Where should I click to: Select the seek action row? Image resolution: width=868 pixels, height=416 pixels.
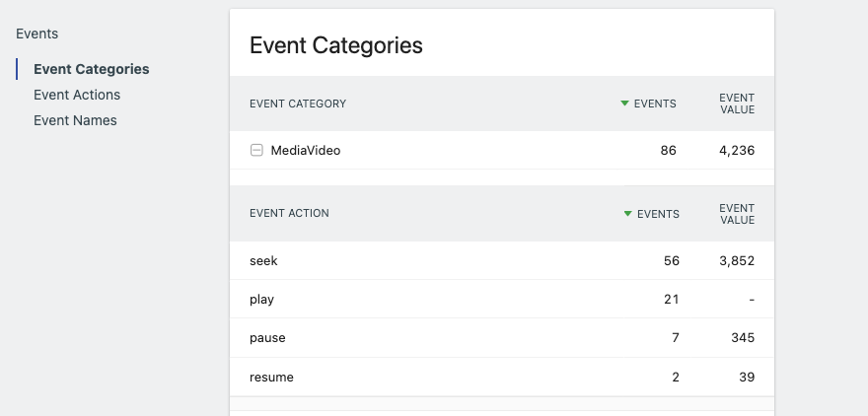[x=257, y=261]
